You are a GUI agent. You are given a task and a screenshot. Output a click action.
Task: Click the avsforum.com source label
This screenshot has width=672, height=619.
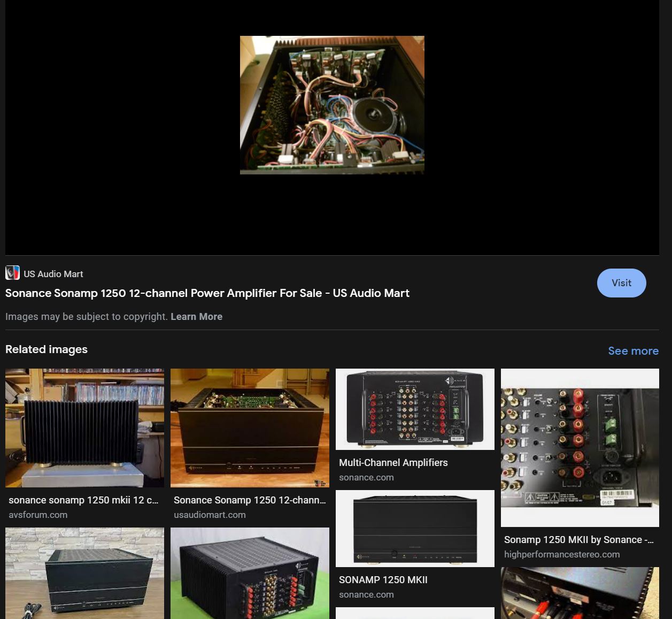tap(38, 515)
